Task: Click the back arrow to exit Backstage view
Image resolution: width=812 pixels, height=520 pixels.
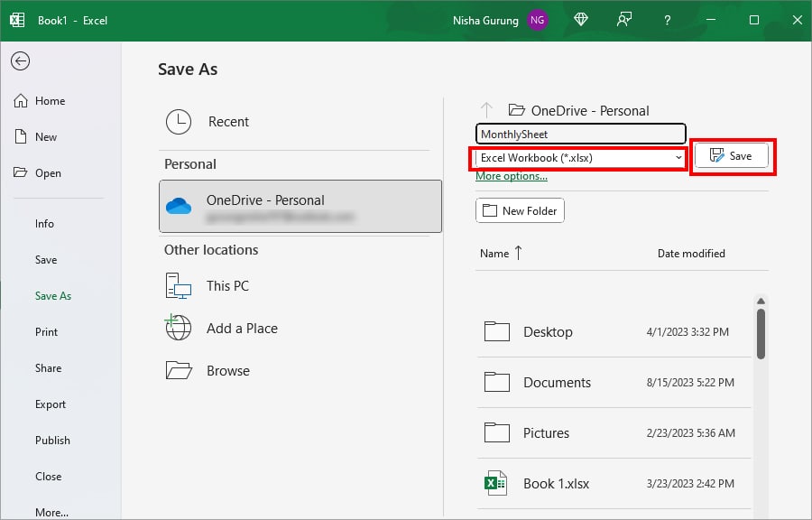Action: click(x=20, y=61)
